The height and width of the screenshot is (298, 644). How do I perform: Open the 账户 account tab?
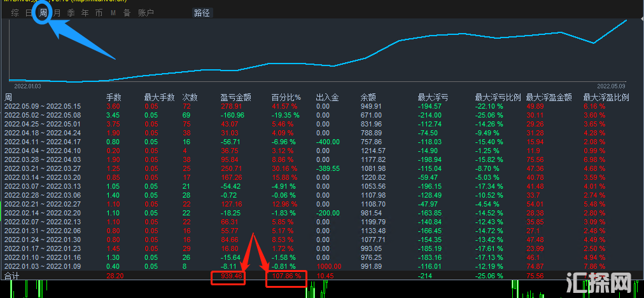click(x=146, y=13)
